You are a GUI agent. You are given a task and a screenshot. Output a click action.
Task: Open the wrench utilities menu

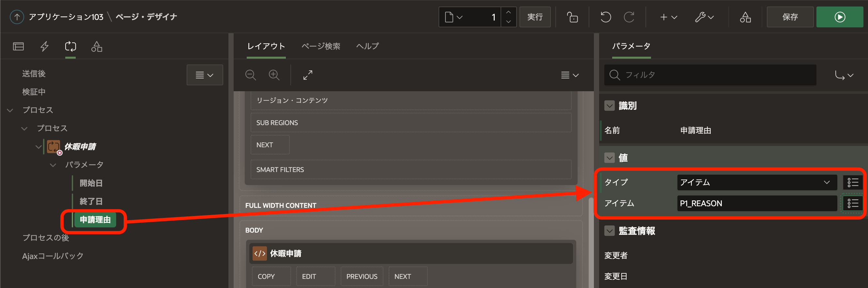pos(704,17)
